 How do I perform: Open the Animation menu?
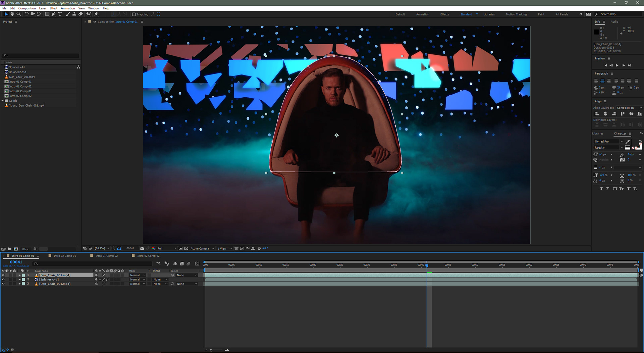click(68, 8)
